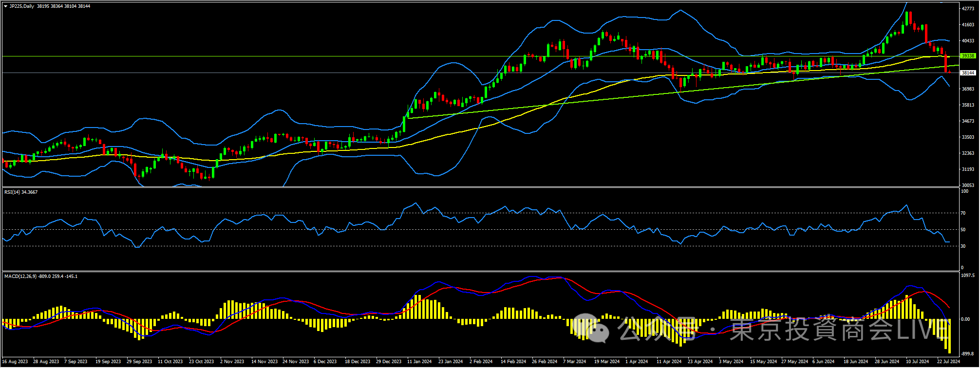Click the 30053 price scale label
The width and height of the screenshot is (980, 368).
click(x=967, y=185)
